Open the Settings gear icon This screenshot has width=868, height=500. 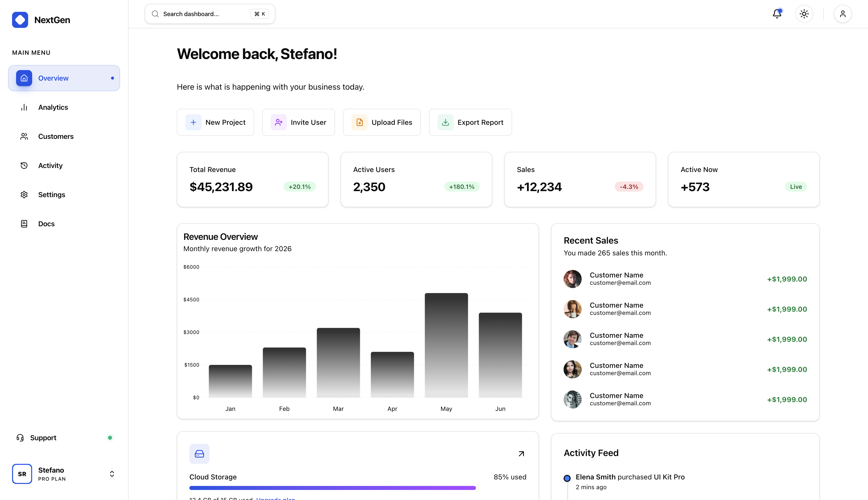click(24, 194)
